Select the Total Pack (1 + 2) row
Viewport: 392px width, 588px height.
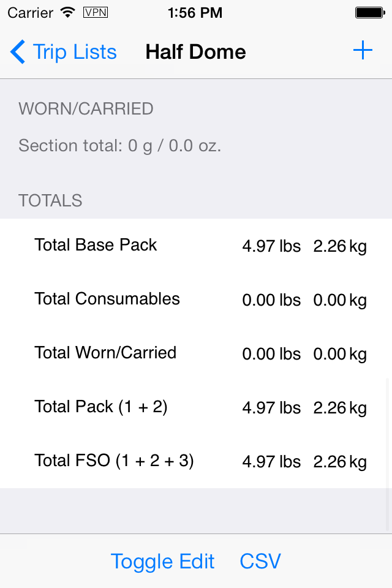click(x=196, y=408)
